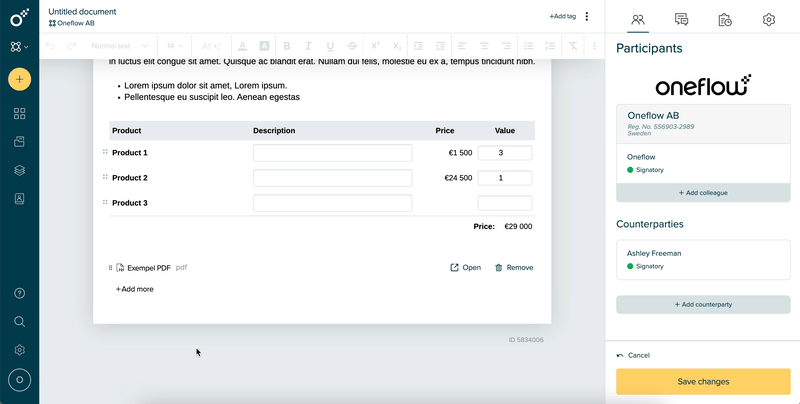Switch to the audit trail tab
800x404 pixels.
pos(725,20)
